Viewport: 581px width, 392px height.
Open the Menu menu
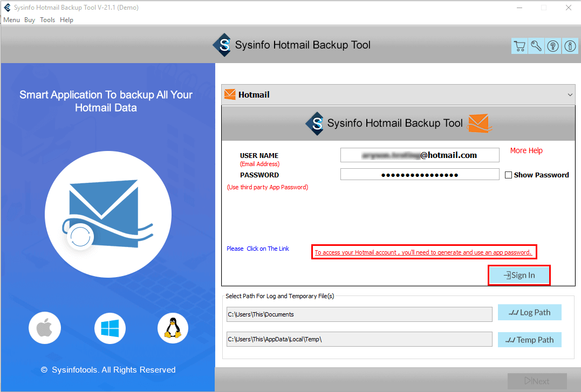tap(11, 19)
